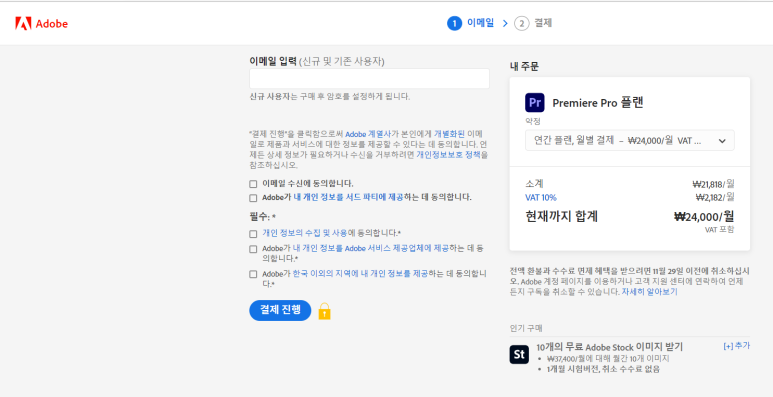Click the ₩24,000/월 total price
Image resolution: width=773 pixels, height=397 pixels.
704,217
